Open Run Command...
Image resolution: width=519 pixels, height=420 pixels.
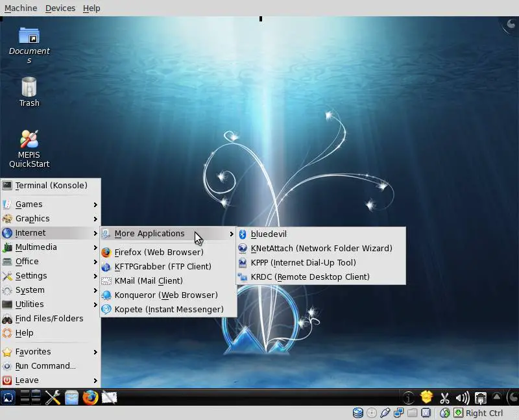(51, 365)
